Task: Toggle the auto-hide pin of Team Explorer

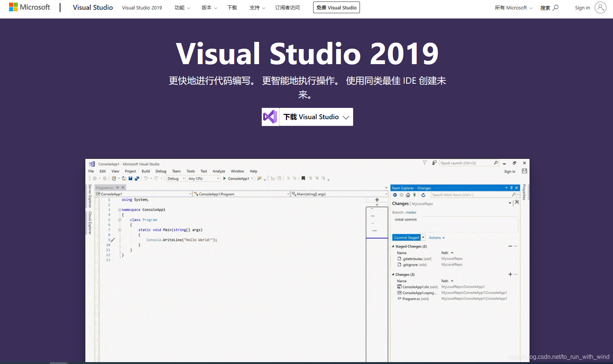Action: (x=511, y=188)
